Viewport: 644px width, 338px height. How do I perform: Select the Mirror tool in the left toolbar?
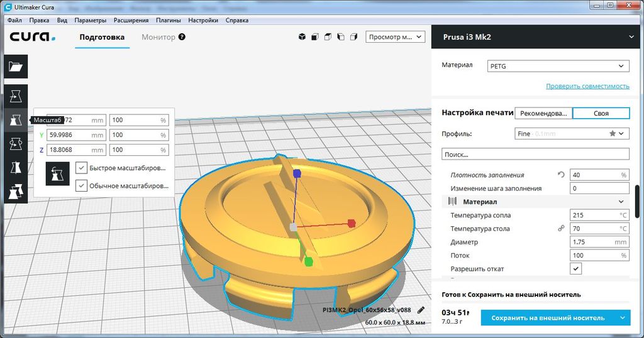[16, 168]
